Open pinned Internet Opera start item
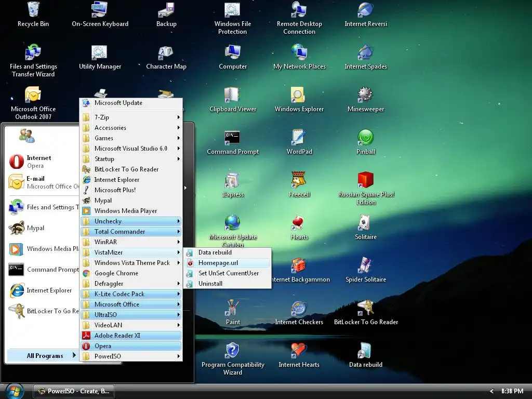The height and width of the screenshot is (399, 532). click(43, 162)
